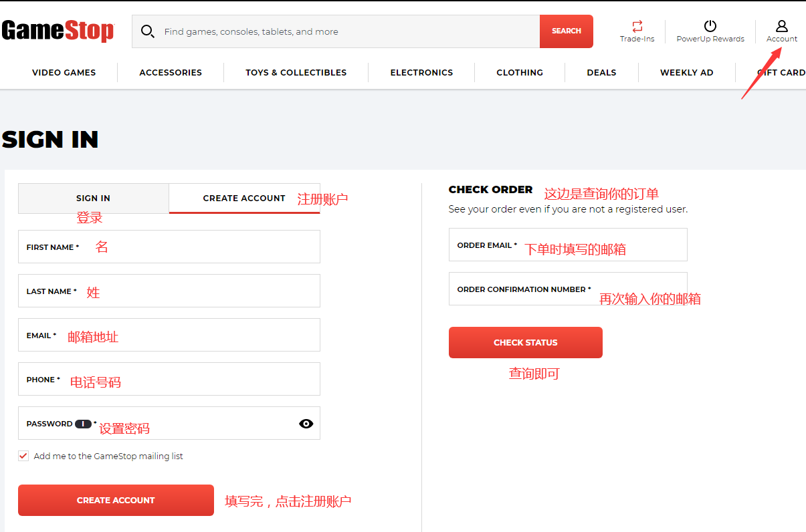806x532 pixels.
Task: Open the Video Games menu
Action: coord(64,72)
